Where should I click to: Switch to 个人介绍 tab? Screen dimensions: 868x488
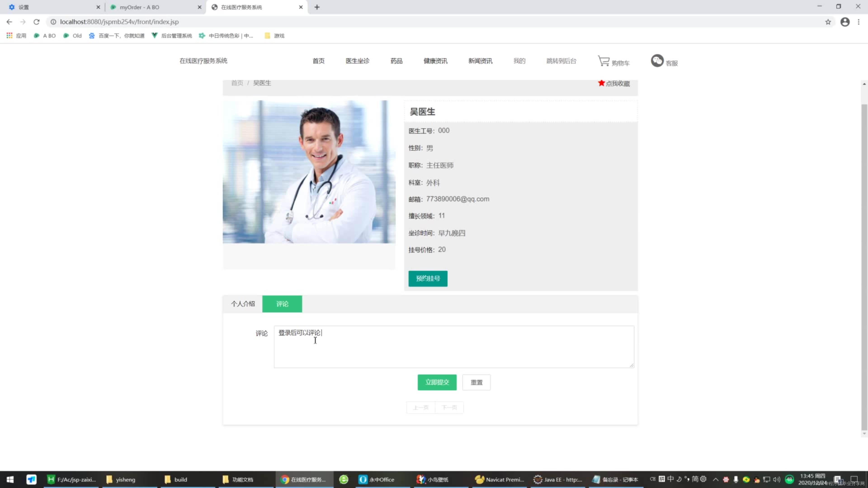pos(243,304)
